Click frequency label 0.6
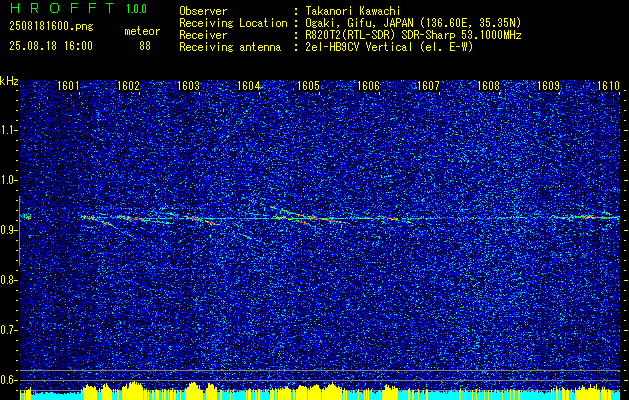 pyautogui.click(x=9, y=380)
